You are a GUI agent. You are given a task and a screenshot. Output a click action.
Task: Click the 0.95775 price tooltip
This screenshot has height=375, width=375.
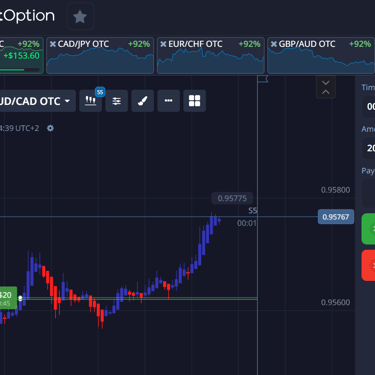pos(232,198)
